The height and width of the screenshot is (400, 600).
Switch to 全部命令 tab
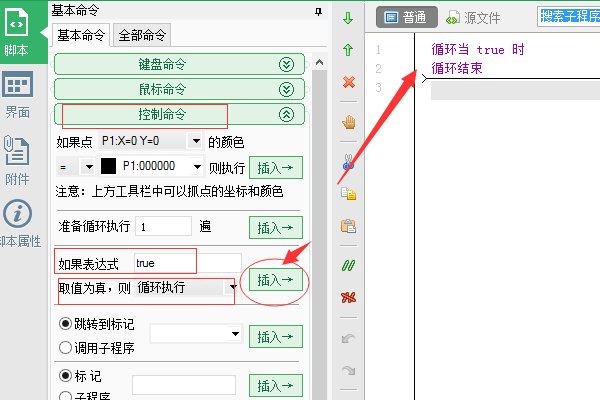[142, 35]
